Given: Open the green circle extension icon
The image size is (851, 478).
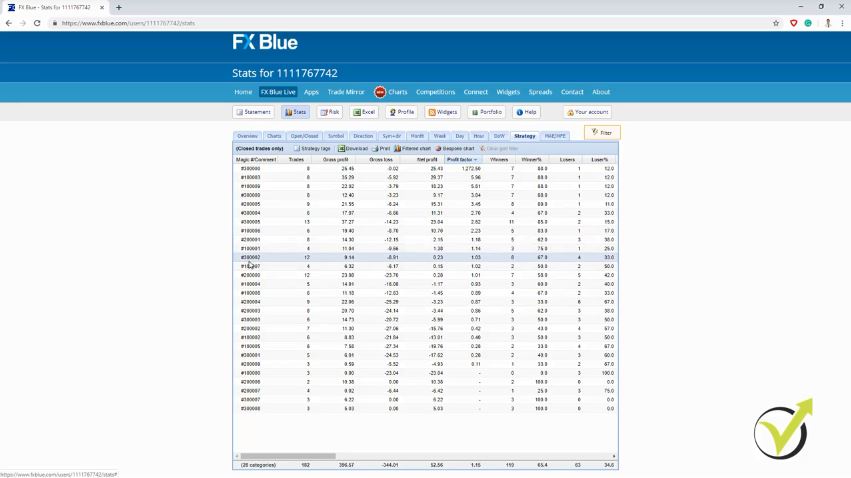Looking at the screenshot, I should [x=808, y=23].
